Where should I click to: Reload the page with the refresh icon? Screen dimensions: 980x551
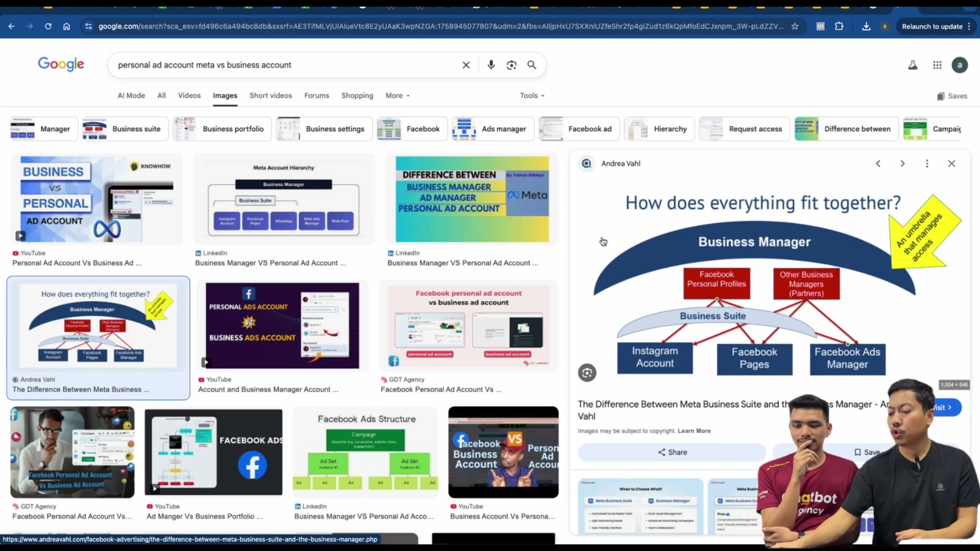tap(48, 26)
